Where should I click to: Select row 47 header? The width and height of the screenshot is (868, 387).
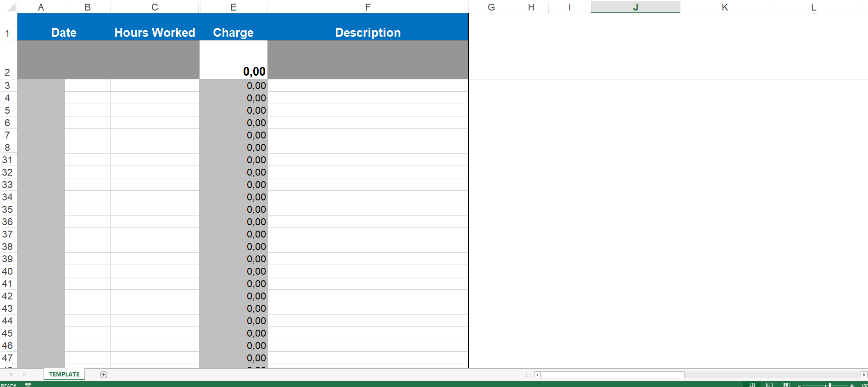tap(8, 358)
